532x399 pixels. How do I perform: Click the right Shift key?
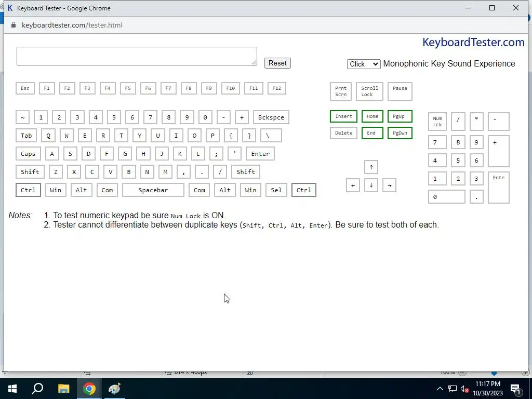(246, 172)
